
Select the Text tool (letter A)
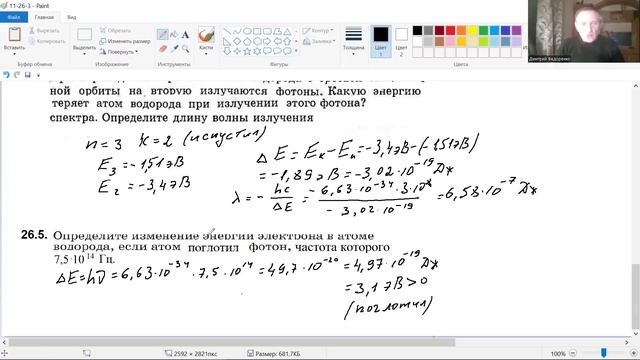[186, 35]
